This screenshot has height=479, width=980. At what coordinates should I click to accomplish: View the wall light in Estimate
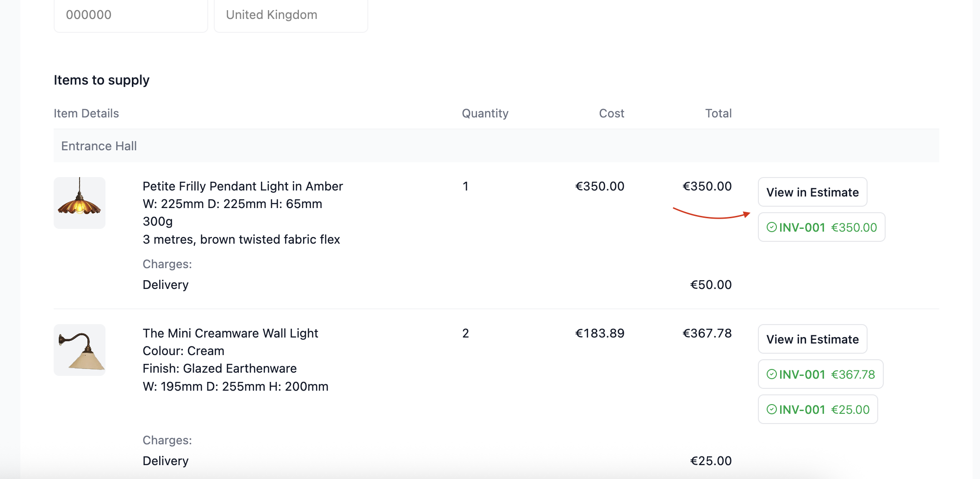pos(813,339)
